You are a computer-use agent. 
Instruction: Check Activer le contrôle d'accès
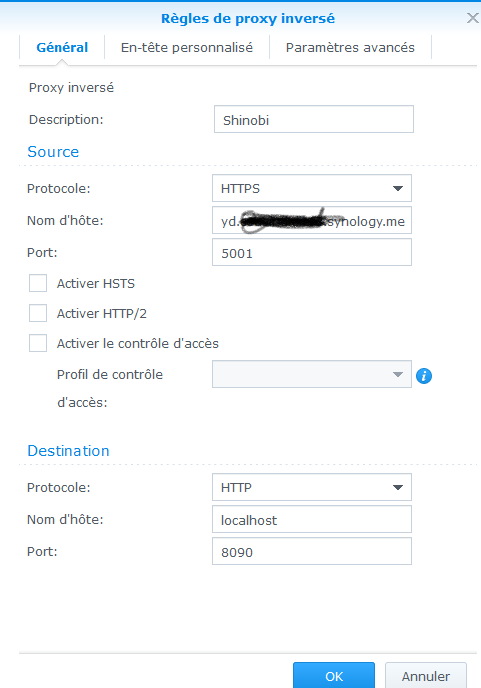[38, 343]
